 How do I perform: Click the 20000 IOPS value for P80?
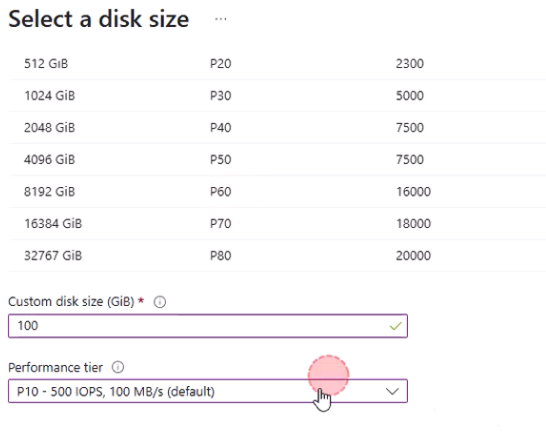(413, 256)
